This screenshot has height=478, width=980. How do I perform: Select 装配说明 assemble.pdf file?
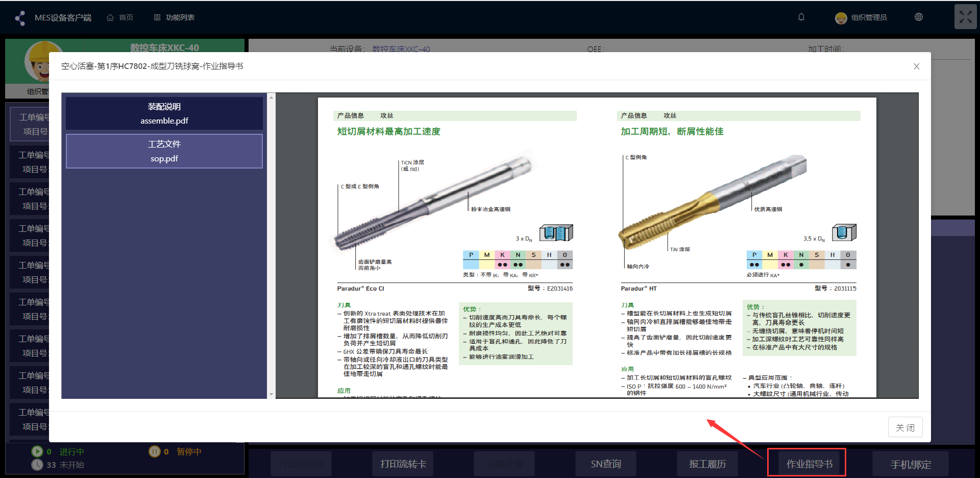pos(164,113)
